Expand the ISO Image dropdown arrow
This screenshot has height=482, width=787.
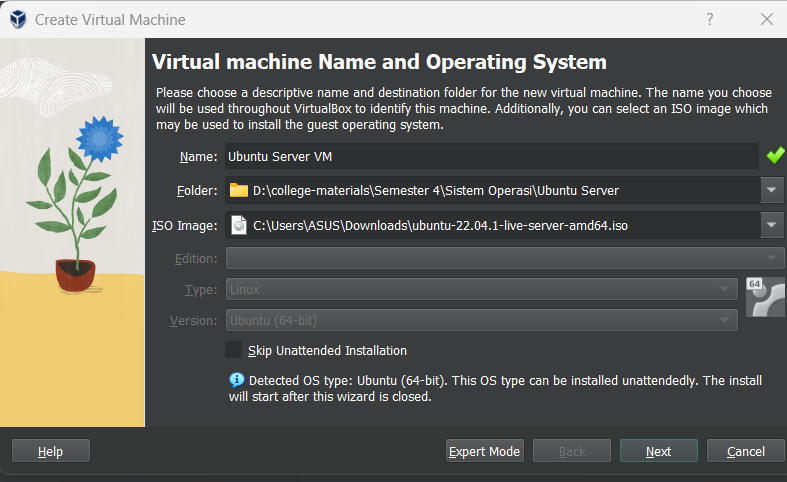coord(772,225)
